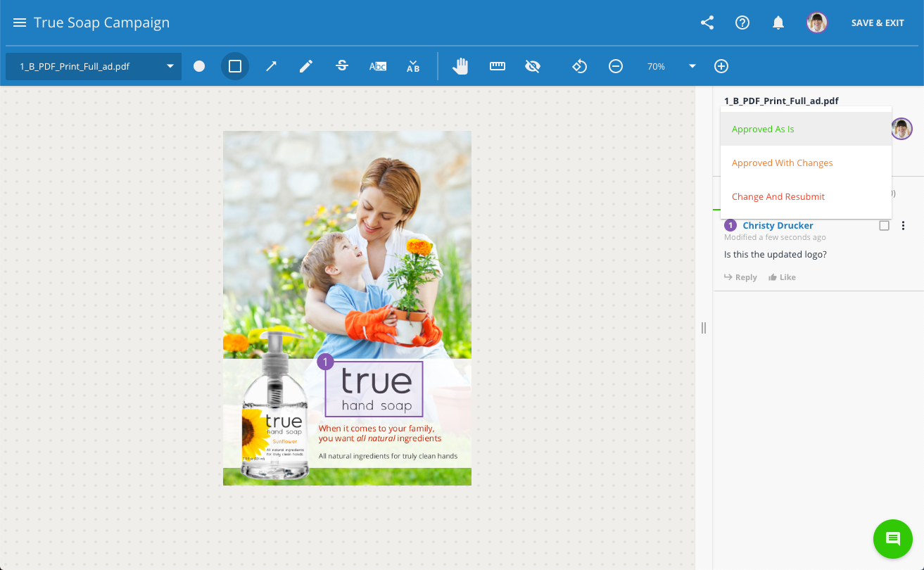Choose Approved With Changes option

(782, 163)
